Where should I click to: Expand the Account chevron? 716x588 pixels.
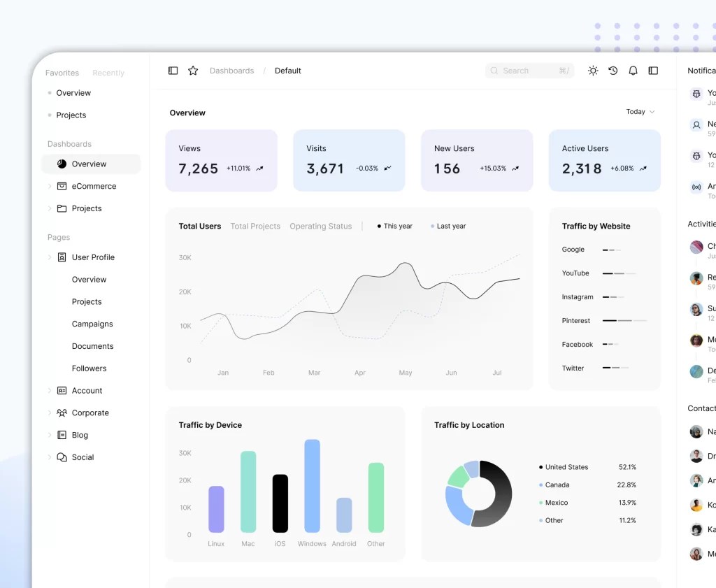[x=50, y=391]
